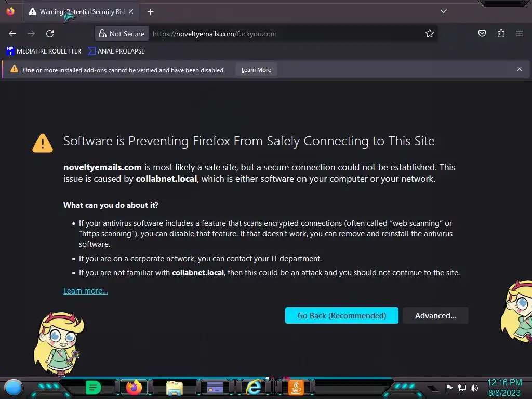532x399 pixels.
Task: Open the MEDIAFIRE ROULETTER bookmark
Action: click(44, 51)
